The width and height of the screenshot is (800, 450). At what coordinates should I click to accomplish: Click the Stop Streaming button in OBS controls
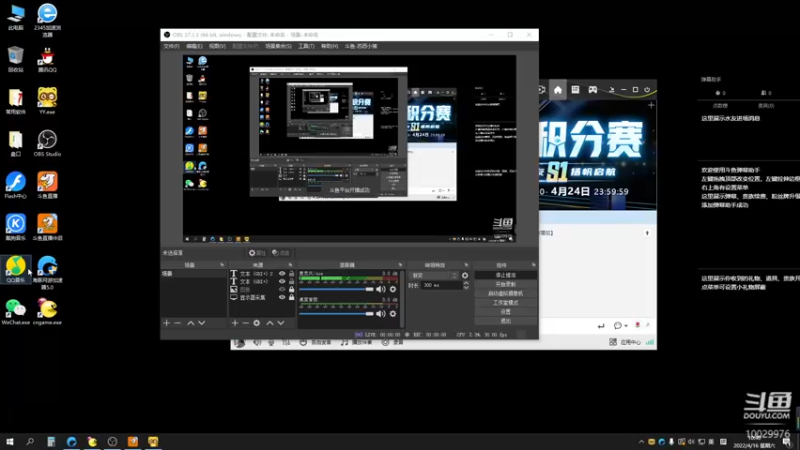(x=506, y=275)
